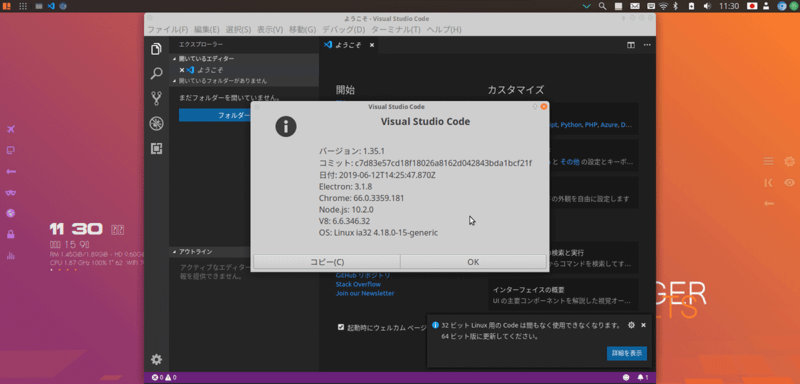The width and height of the screenshot is (800, 384).
Task: Open the デバッグ(D) menu
Action: pyautogui.click(x=344, y=30)
